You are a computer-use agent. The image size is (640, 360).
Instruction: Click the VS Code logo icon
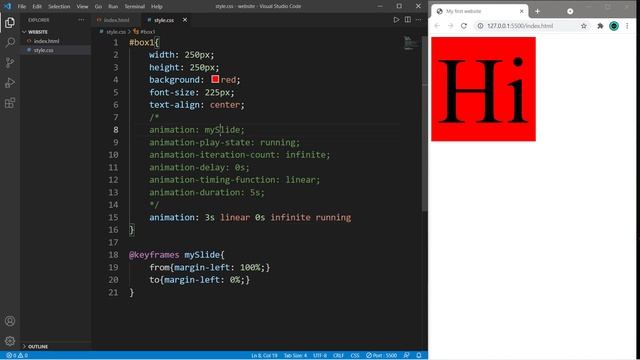pos(7,6)
